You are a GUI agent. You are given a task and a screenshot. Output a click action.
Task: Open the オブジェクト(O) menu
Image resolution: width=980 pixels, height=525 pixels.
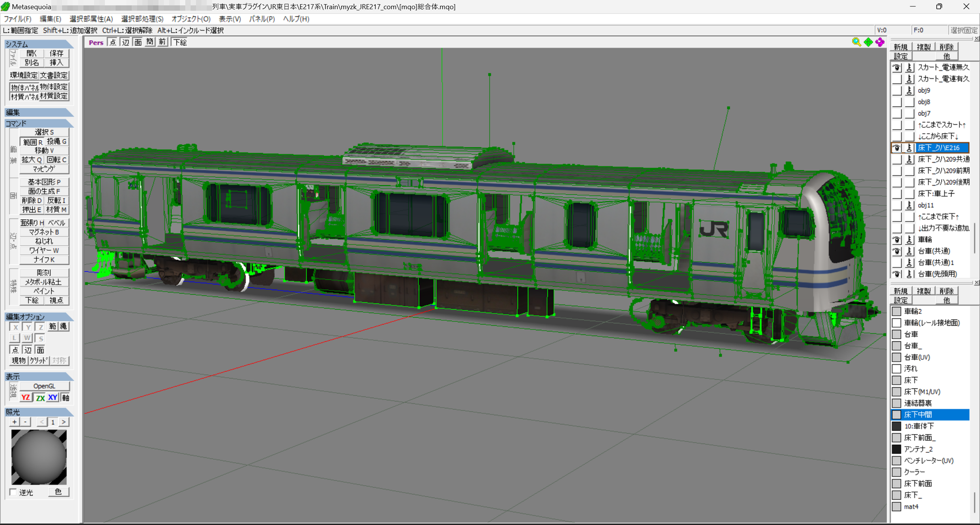(x=191, y=19)
